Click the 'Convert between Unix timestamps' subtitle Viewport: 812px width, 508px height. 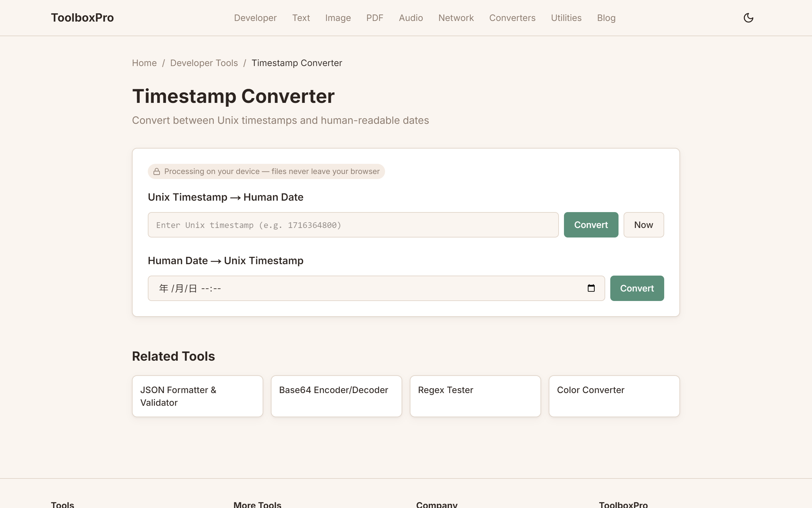pos(280,120)
